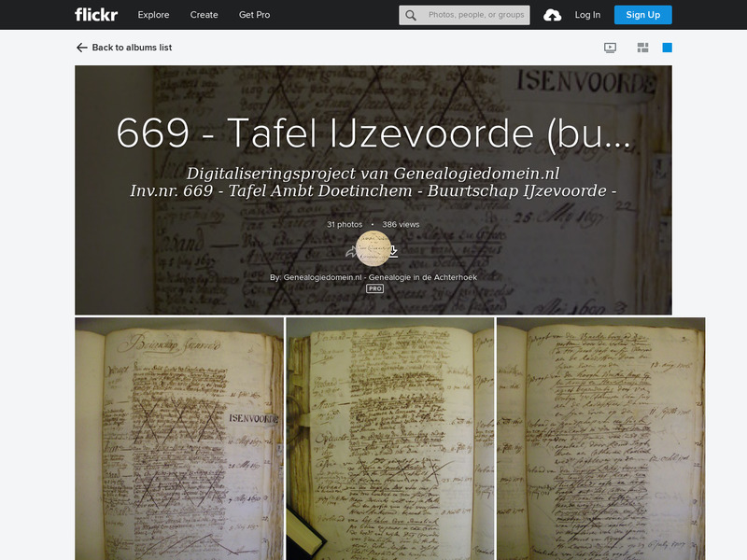Share this album via the share arrow
747x560 pixels.
click(352, 252)
